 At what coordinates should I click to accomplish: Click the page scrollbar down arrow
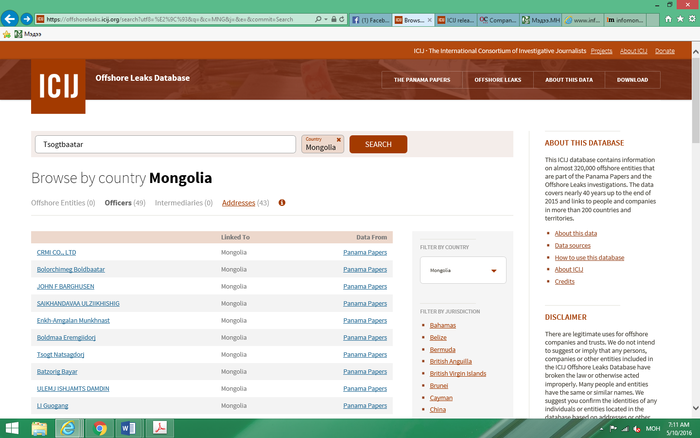tap(696, 408)
